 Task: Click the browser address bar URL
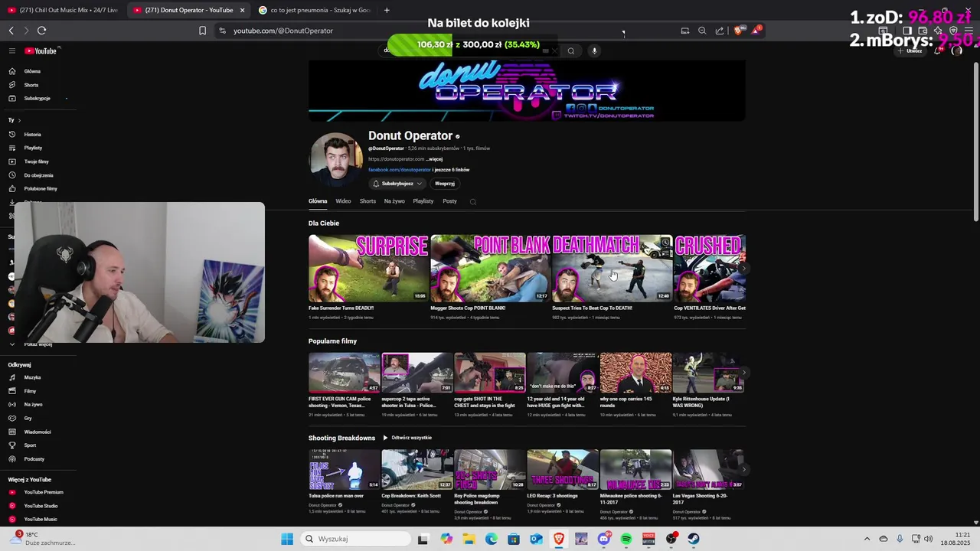(283, 31)
